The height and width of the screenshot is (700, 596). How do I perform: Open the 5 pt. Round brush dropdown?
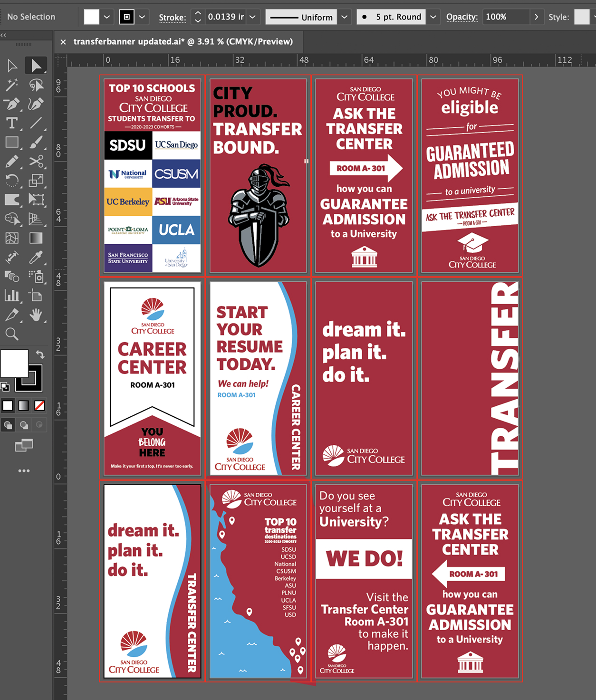433,17
